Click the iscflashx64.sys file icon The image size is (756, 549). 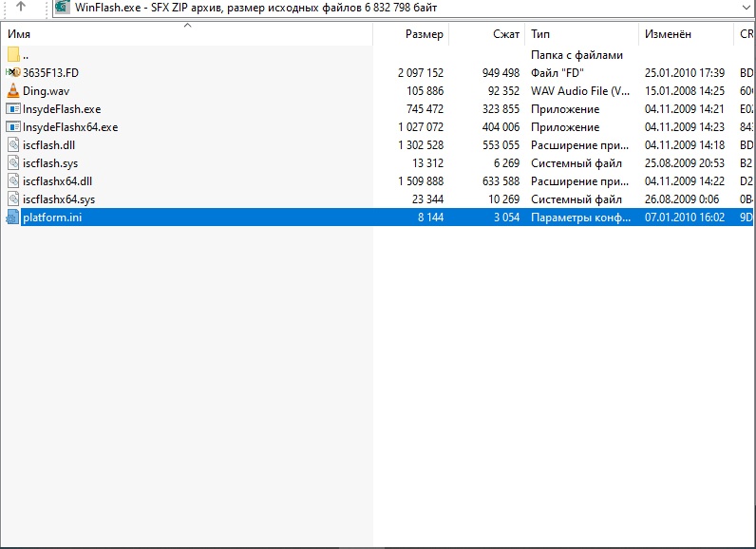point(13,199)
